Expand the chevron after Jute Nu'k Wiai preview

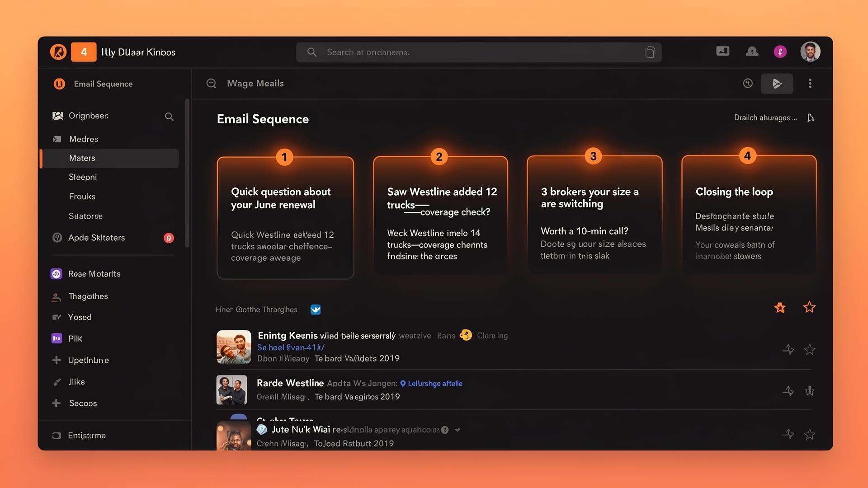coord(458,430)
